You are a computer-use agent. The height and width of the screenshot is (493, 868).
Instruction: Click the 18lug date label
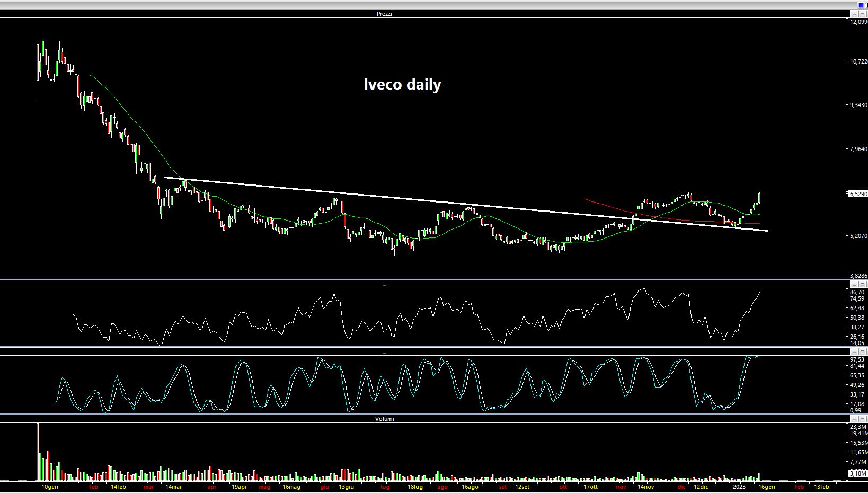tap(415, 487)
